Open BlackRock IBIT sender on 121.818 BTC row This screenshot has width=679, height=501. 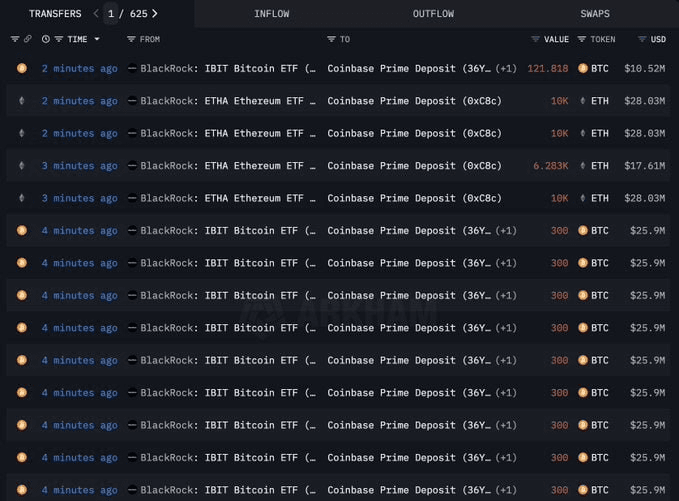pos(228,68)
